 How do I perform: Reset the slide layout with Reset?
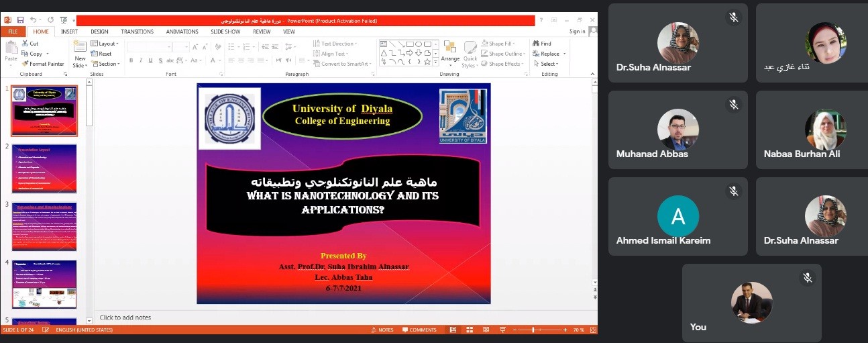click(101, 54)
